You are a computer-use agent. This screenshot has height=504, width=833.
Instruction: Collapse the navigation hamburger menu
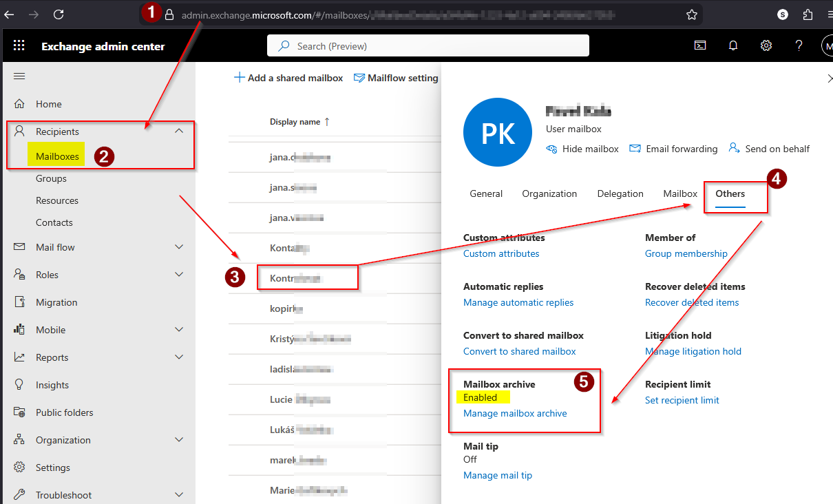(19, 76)
